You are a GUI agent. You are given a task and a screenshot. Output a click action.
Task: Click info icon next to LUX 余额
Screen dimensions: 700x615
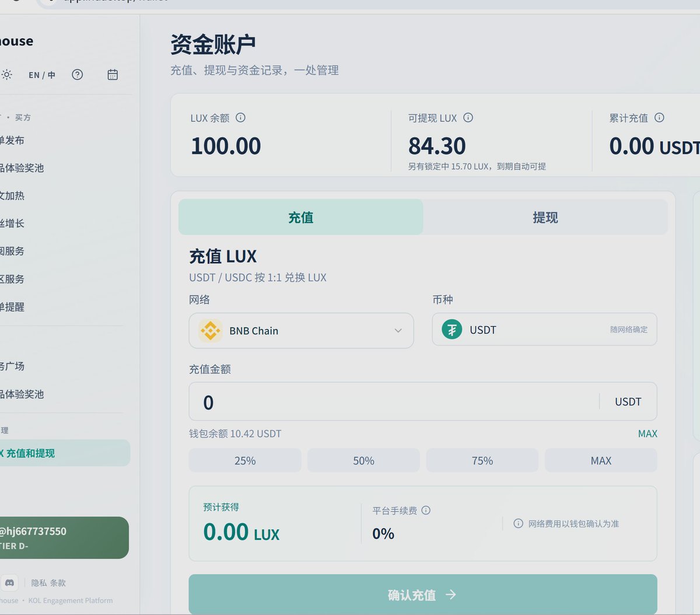point(240,118)
